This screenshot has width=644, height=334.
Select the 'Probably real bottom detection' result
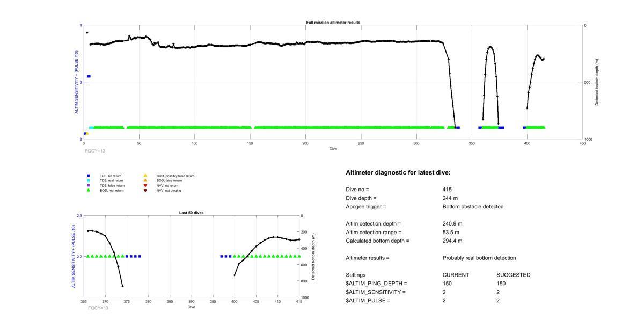(479, 258)
